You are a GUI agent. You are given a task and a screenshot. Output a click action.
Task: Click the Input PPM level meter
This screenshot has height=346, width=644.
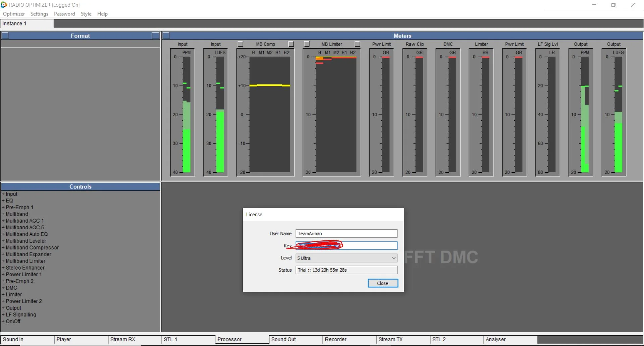182,112
